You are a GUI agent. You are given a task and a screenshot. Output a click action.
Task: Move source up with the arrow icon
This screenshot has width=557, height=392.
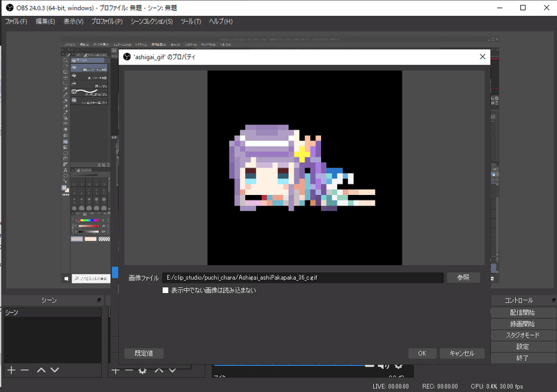(x=159, y=370)
